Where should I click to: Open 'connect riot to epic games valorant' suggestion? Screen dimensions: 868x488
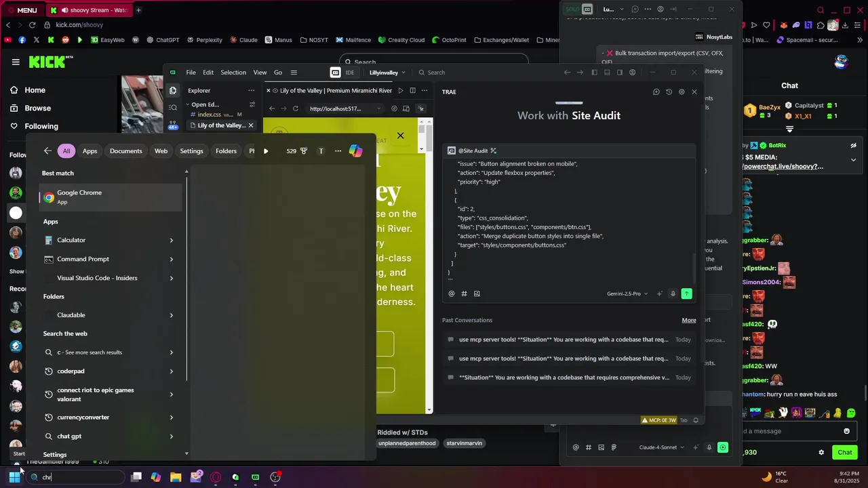click(x=102, y=394)
